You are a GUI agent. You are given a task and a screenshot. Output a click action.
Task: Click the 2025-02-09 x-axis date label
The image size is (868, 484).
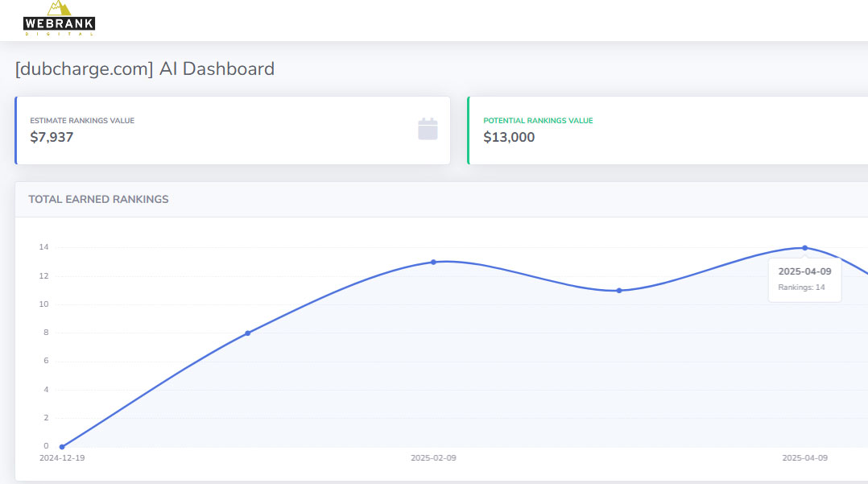pos(433,457)
